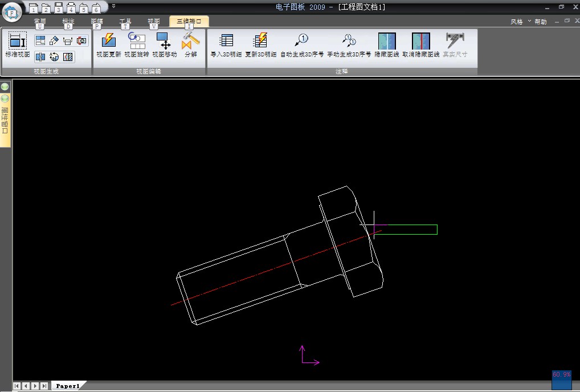Click the 视图生成 group label
Screen dimensions: 580x392
click(46, 71)
